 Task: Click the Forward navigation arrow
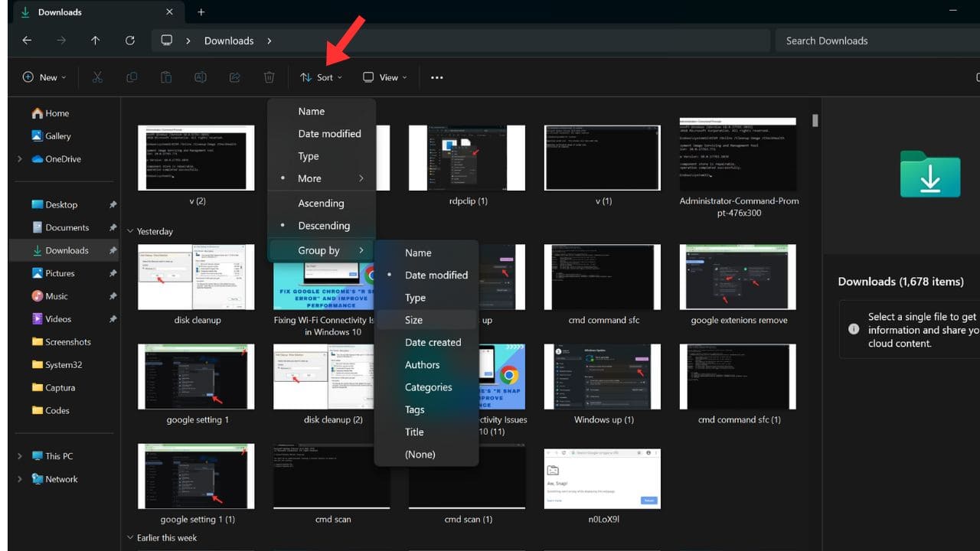click(x=61, y=41)
